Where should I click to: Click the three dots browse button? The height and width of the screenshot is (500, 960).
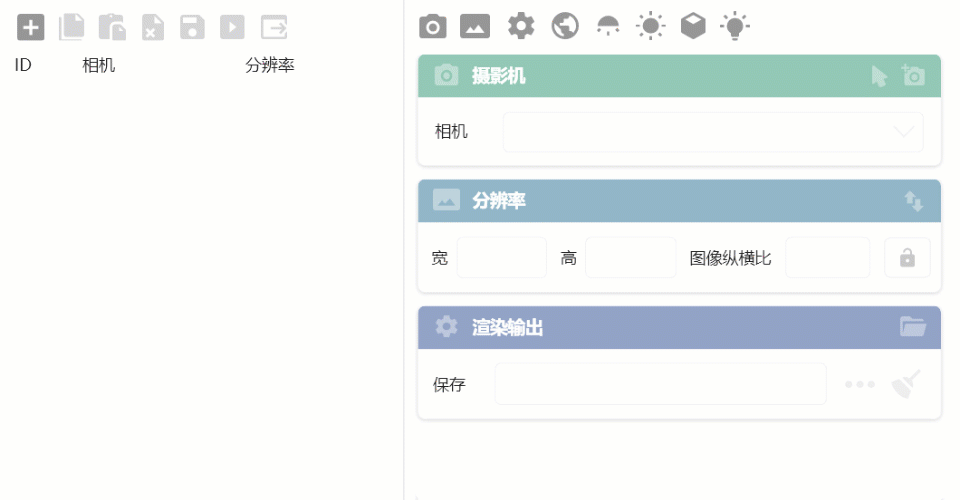pyautogui.click(x=860, y=384)
